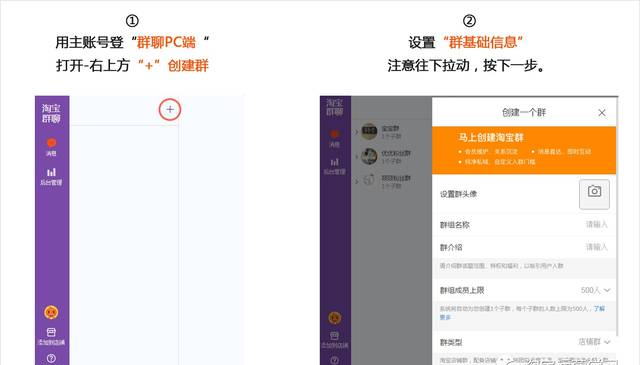Open 后台管理 in the undimmed purple sidebar
Screen dimensions: 640x365
[x=51, y=177]
